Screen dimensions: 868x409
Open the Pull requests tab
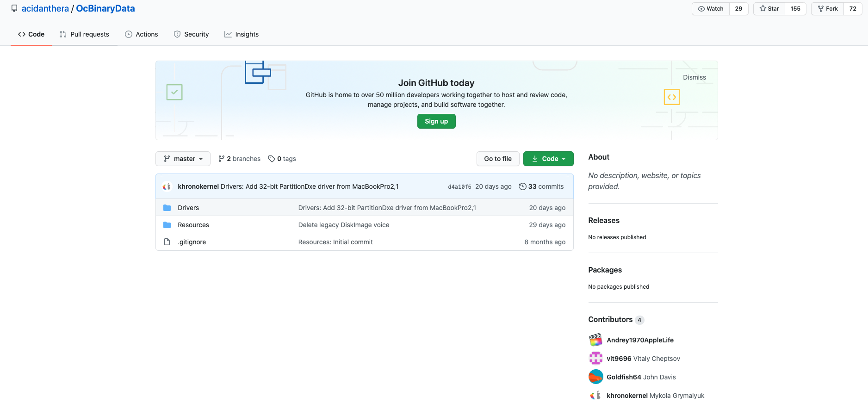tap(84, 34)
